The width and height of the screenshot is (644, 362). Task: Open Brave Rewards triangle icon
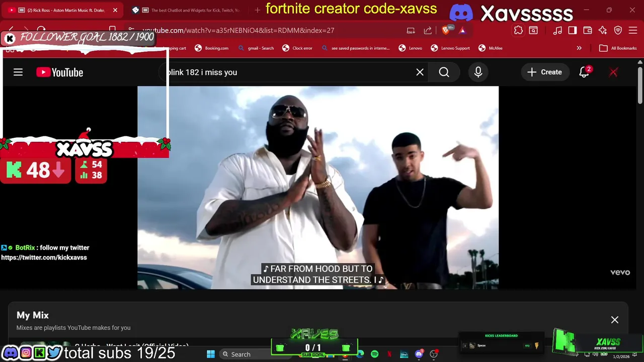pyautogui.click(x=462, y=30)
